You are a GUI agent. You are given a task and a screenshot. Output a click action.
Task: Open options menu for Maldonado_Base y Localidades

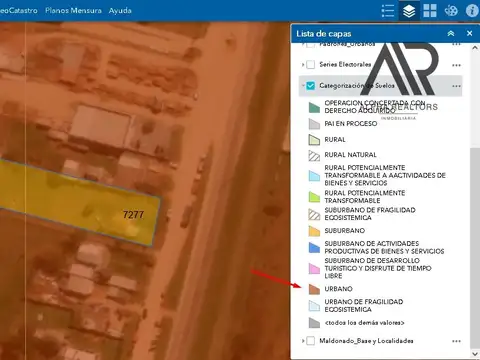[456, 341]
